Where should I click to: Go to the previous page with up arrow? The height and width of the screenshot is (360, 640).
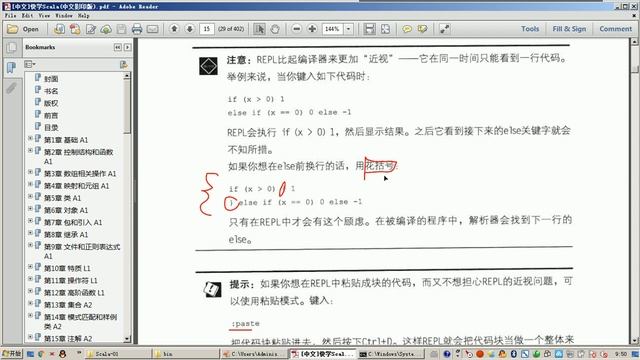click(x=174, y=29)
